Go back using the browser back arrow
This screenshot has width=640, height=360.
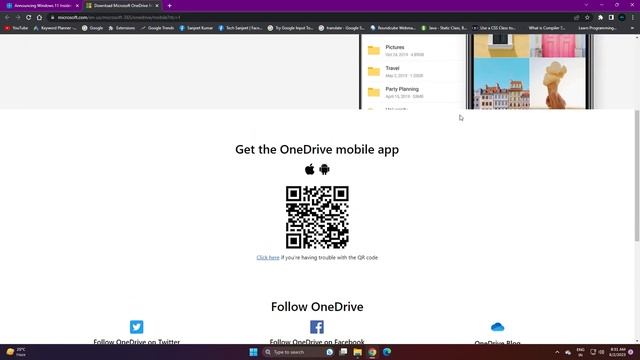coord(7,18)
